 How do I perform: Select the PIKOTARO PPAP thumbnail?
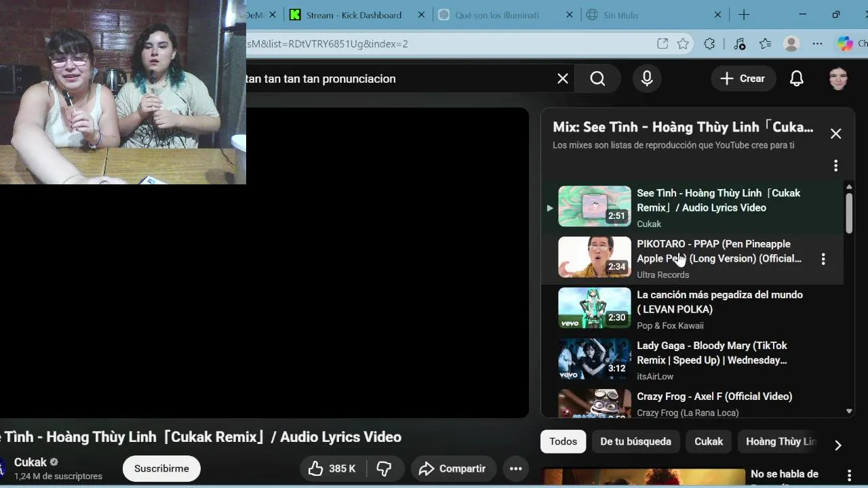pos(595,257)
